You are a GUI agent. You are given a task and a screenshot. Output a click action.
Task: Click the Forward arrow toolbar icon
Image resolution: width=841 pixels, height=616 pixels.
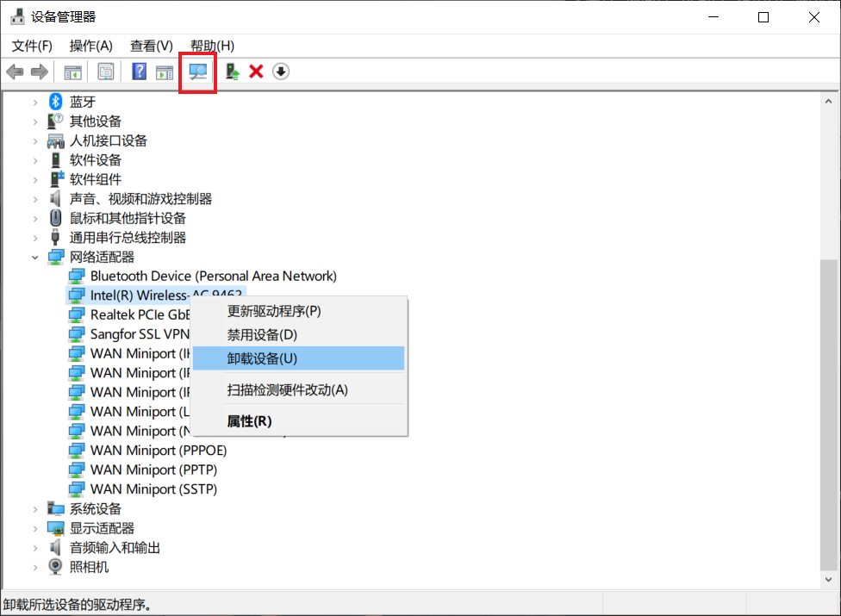point(40,72)
